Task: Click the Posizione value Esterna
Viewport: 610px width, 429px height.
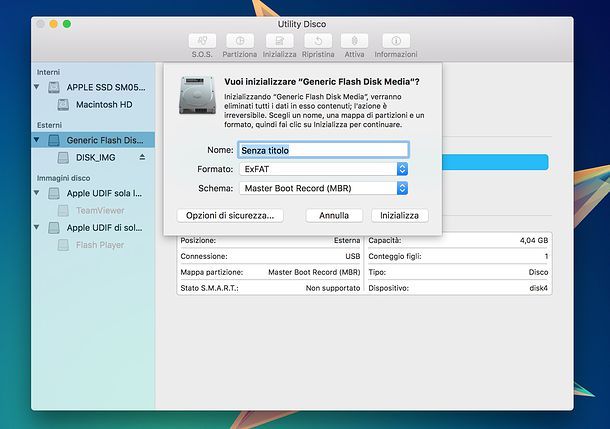Action: coord(347,240)
